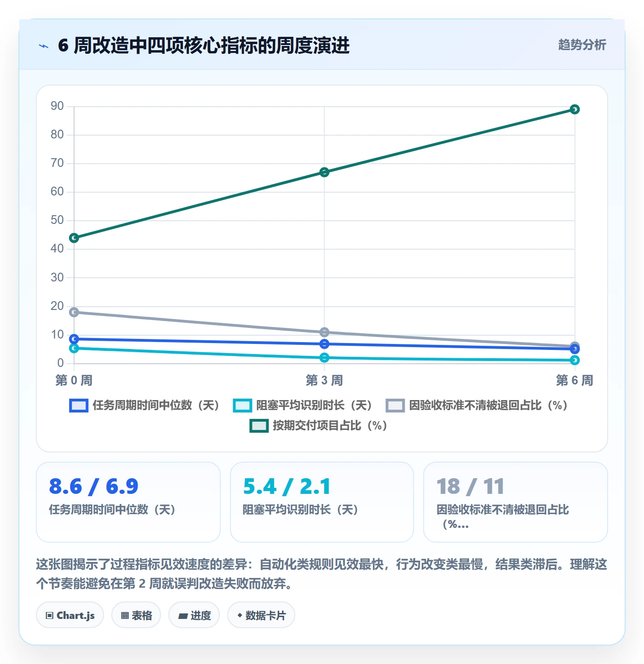
Task: Click the card caption 阻塞平均识别时长（天） under 5.4 / 2.1
Action: (300, 509)
